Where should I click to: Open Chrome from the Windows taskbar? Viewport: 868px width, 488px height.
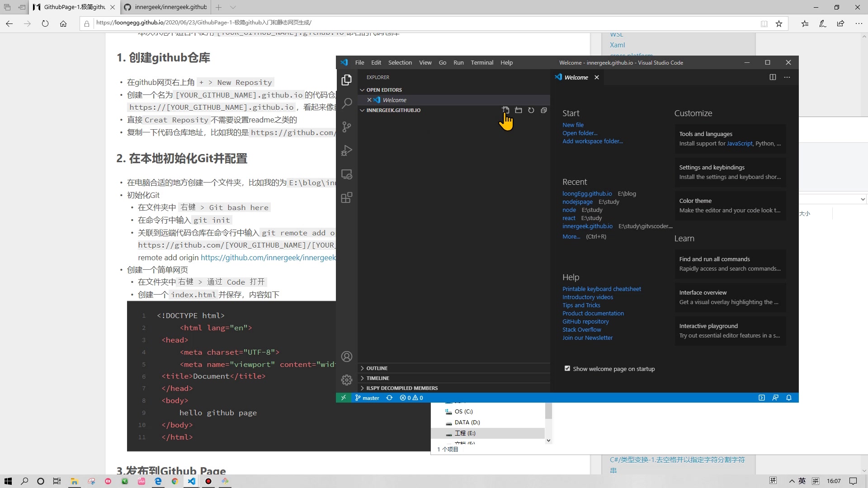point(175,481)
